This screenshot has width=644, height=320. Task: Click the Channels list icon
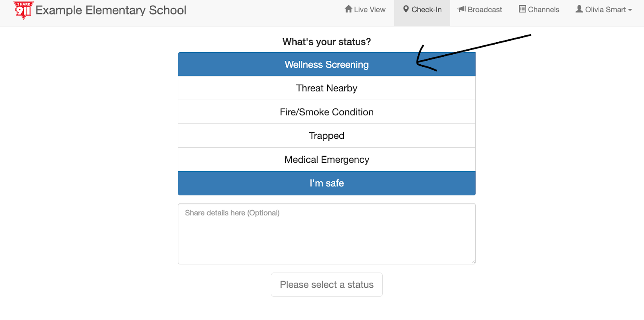coord(522,9)
